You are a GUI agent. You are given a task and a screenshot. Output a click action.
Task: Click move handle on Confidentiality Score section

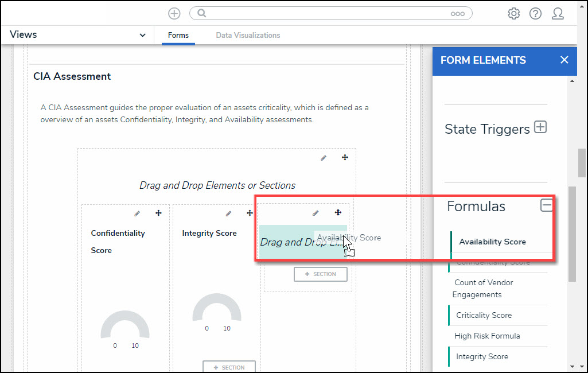(158, 213)
